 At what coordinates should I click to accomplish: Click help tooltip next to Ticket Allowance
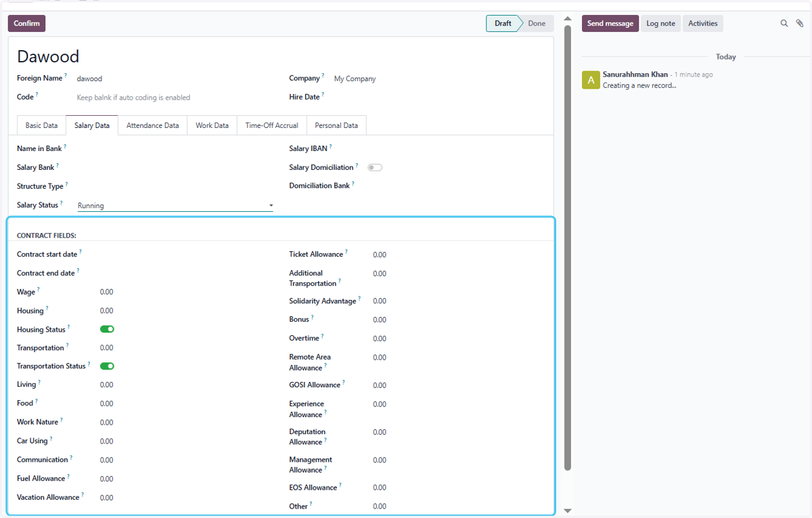click(x=346, y=252)
